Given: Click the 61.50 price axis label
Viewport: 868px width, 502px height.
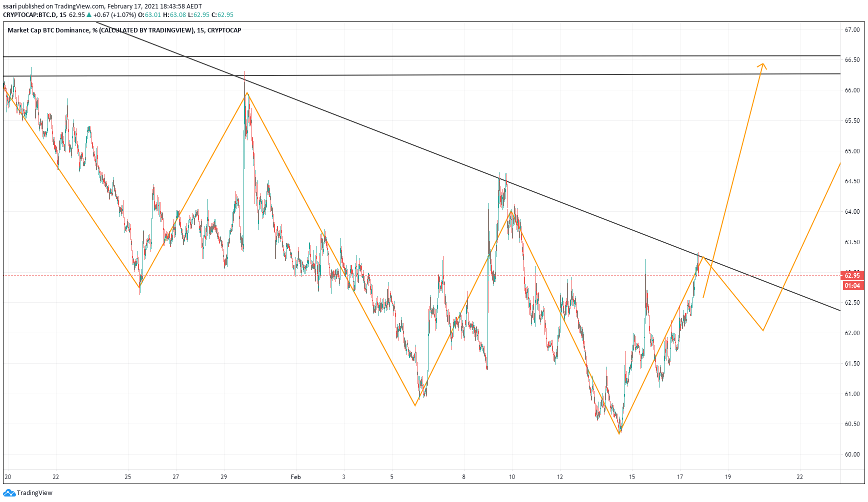Looking at the screenshot, I should [852, 364].
